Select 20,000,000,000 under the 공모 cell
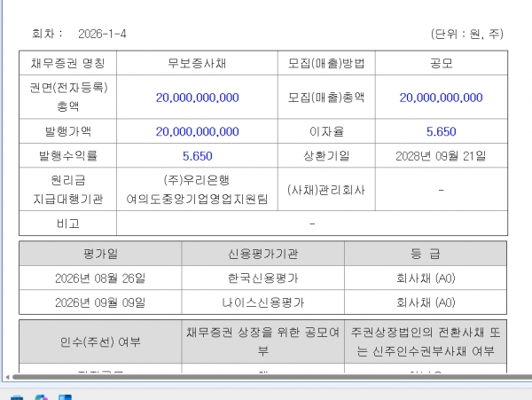 [x=441, y=98]
